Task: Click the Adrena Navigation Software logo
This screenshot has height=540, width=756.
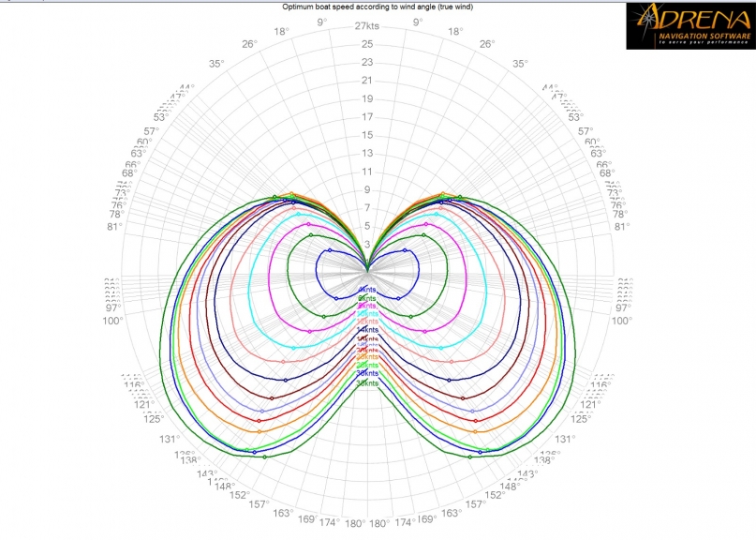Action: click(690, 25)
